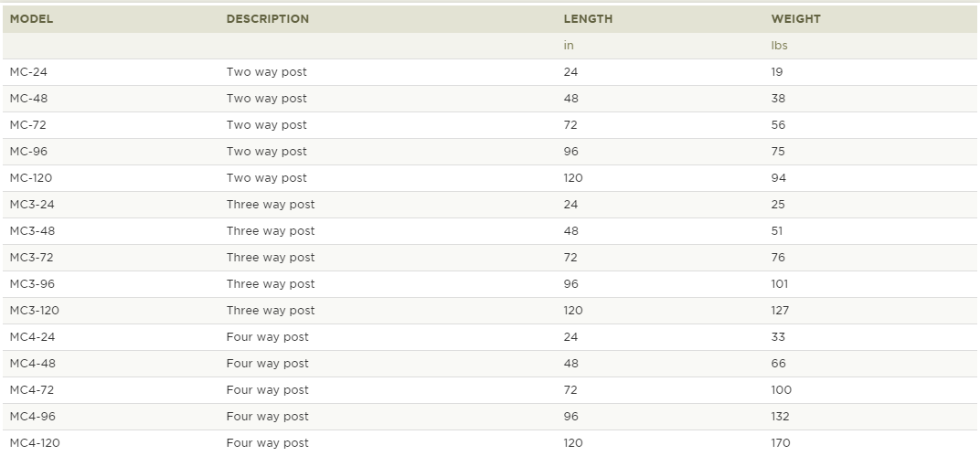Select the MC-24 model cell
This screenshot has height=456, width=980.
click(28, 72)
